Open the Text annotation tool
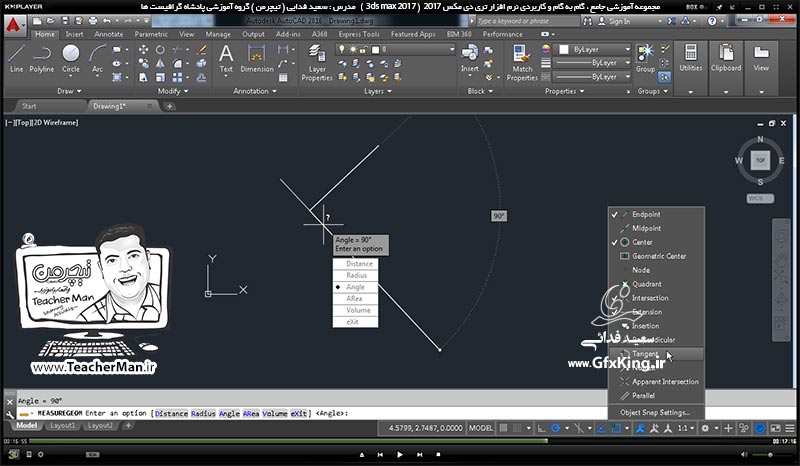800x466 pixels. (226, 59)
